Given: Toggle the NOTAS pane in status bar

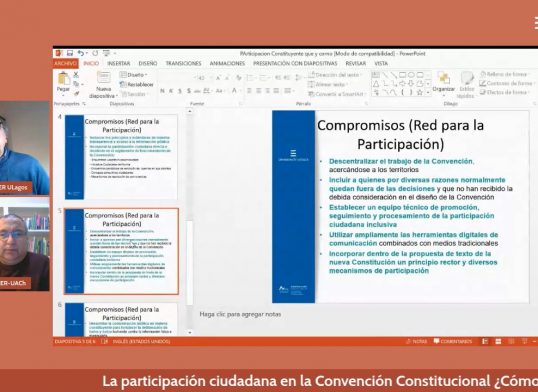Looking at the screenshot, I should [x=417, y=341].
